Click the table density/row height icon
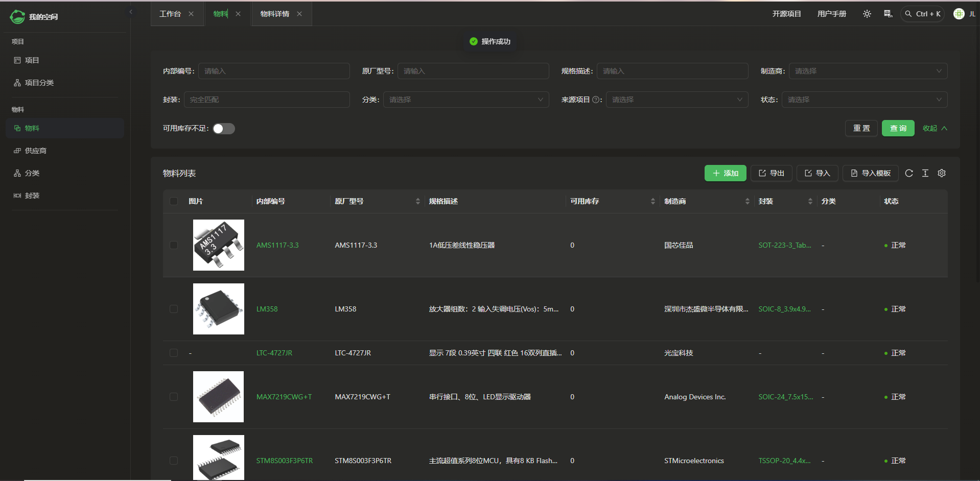980x481 pixels. 925,173
